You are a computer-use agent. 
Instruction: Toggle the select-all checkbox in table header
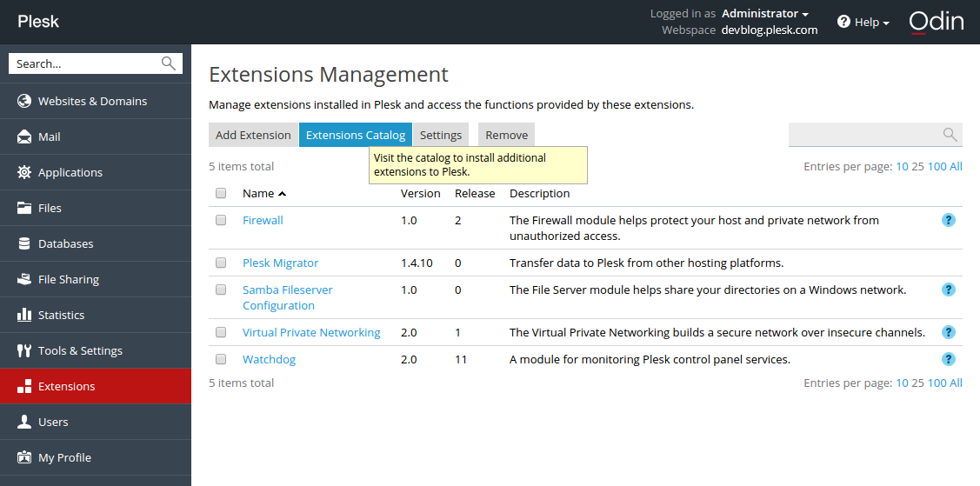click(x=221, y=193)
